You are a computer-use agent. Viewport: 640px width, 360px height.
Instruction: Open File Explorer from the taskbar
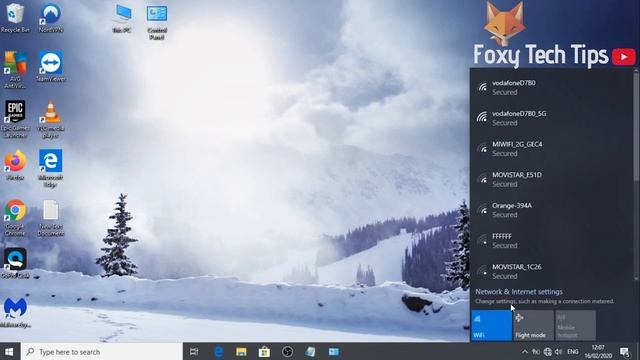241,351
